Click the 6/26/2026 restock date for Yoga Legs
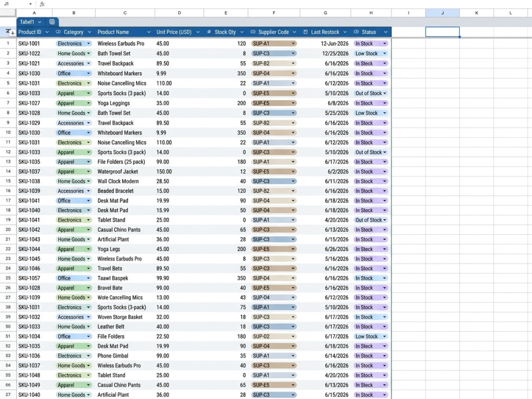This screenshot has width=532, height=399. pyautogui.click(x=337, y=249)
